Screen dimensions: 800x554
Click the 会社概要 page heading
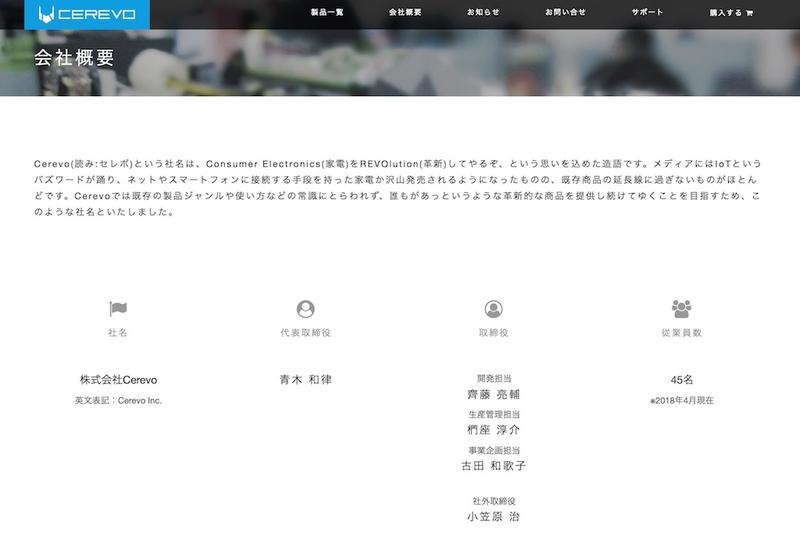coord(74,58)
